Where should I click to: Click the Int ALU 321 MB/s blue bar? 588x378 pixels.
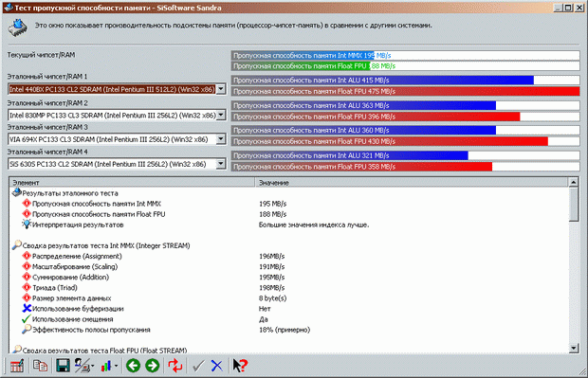(x=350, y=155)
